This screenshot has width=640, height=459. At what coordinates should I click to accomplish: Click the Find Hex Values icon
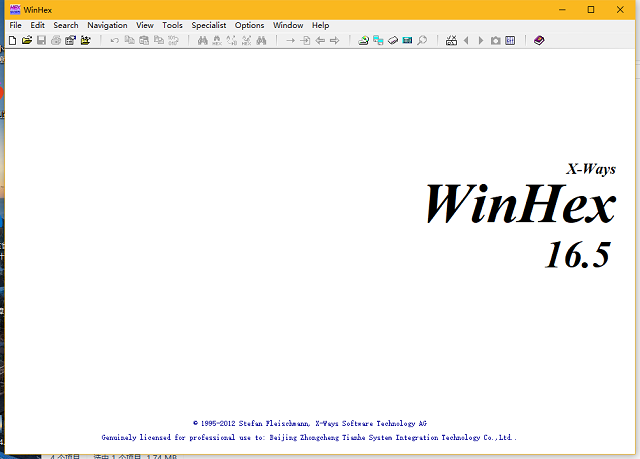[217, 40]
